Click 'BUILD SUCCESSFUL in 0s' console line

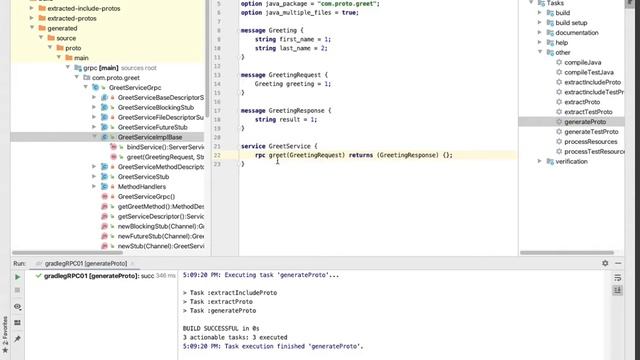tap(221, 329)
